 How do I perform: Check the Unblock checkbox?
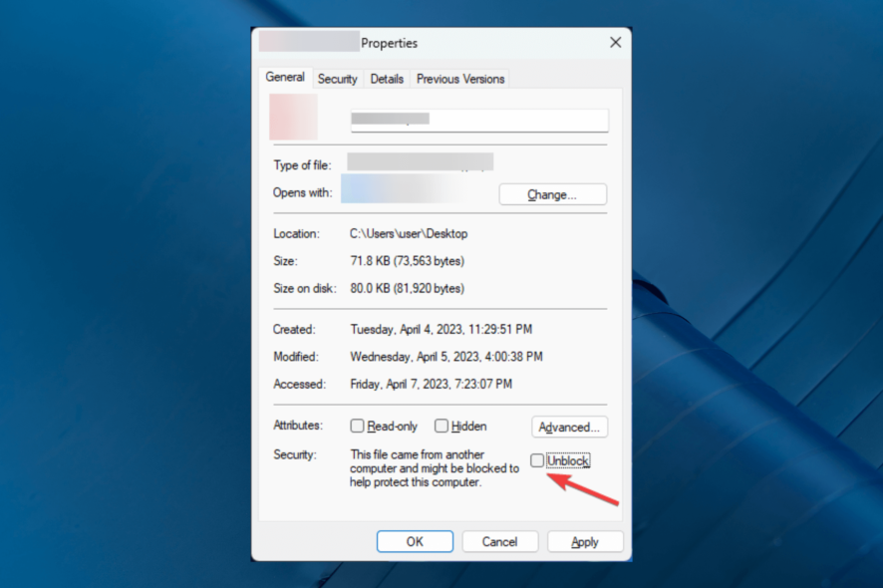pyautogui.click(x=537, y=460)
